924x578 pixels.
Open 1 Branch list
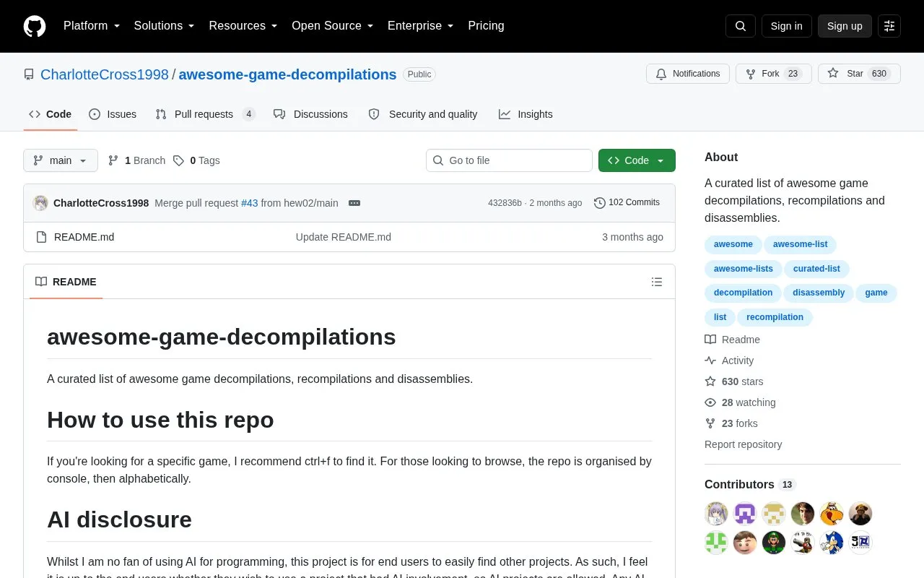[136, 160]
